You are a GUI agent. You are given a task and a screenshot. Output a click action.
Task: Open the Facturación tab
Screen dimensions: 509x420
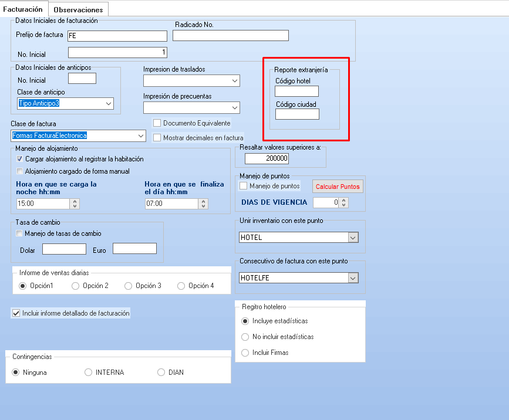[23, 9]
